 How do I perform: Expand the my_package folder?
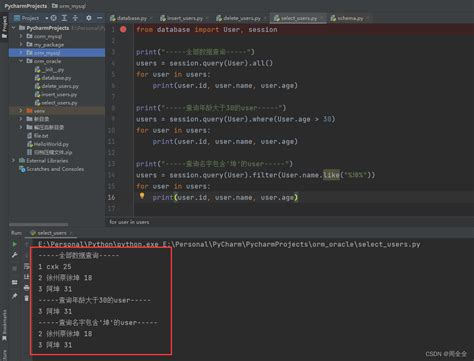point(21,44)
